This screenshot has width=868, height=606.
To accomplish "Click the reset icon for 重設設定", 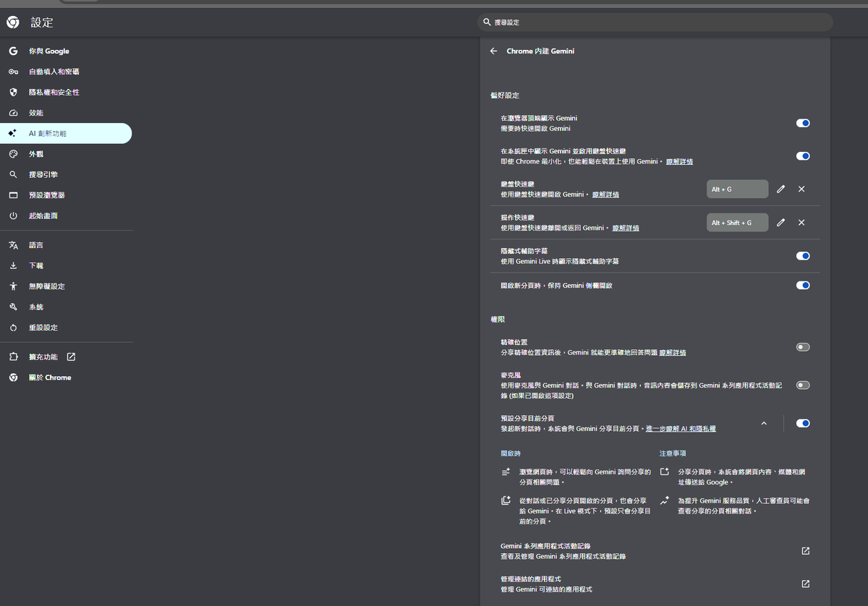I will coord(13,328).
